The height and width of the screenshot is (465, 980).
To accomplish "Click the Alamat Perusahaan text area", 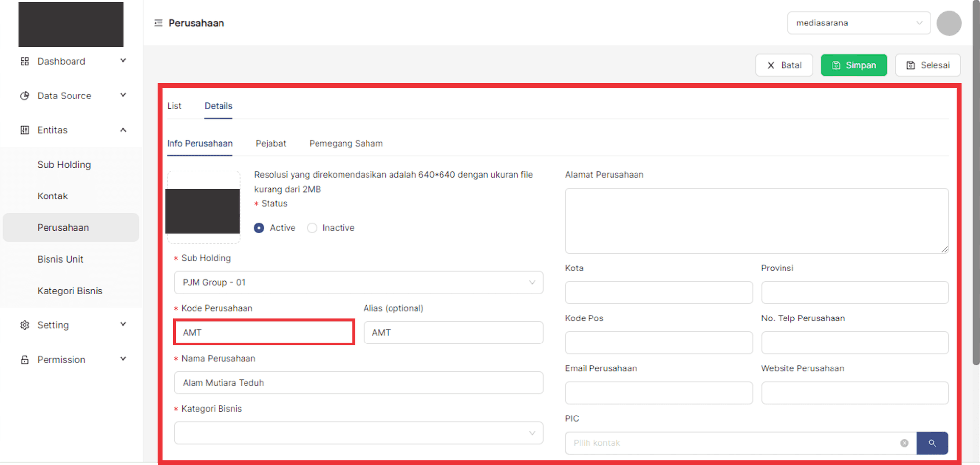I will pyautogui.click(x=756, y=220).
